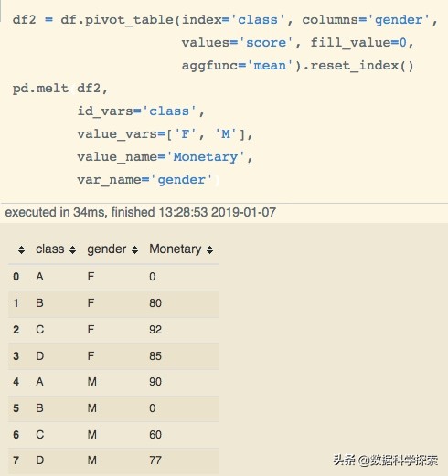Select row index 0 label
Screen dimensions: 448x476
pyautogui.click(x=16, y=277)
